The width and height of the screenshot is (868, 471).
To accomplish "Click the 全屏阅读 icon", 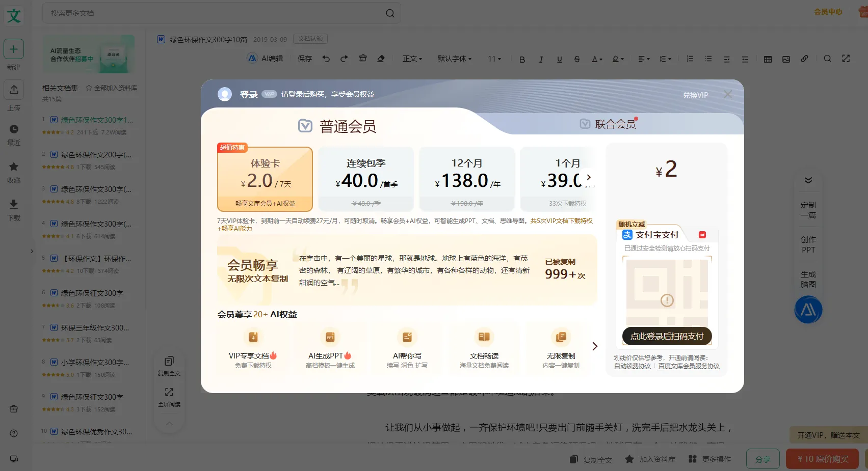I will (x=169, y=392).
